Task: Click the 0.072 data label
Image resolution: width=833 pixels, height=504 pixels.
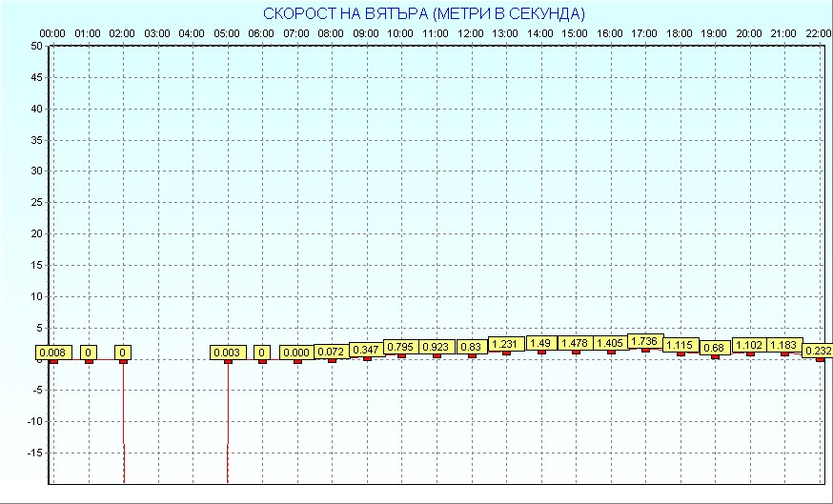Action: click(332, 352)
